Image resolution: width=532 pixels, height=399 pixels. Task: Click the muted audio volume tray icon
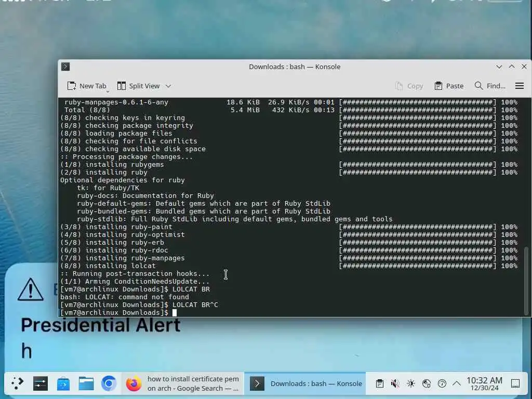395,383
